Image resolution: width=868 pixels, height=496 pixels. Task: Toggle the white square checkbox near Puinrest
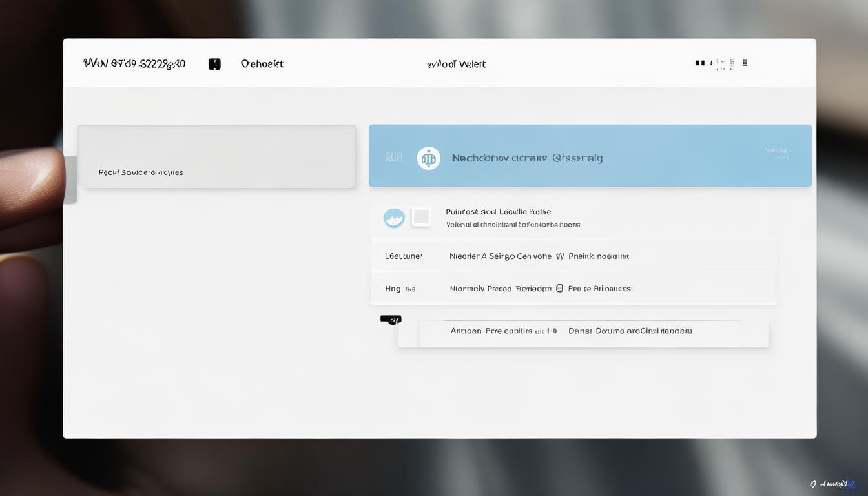[x=421, y=217]
